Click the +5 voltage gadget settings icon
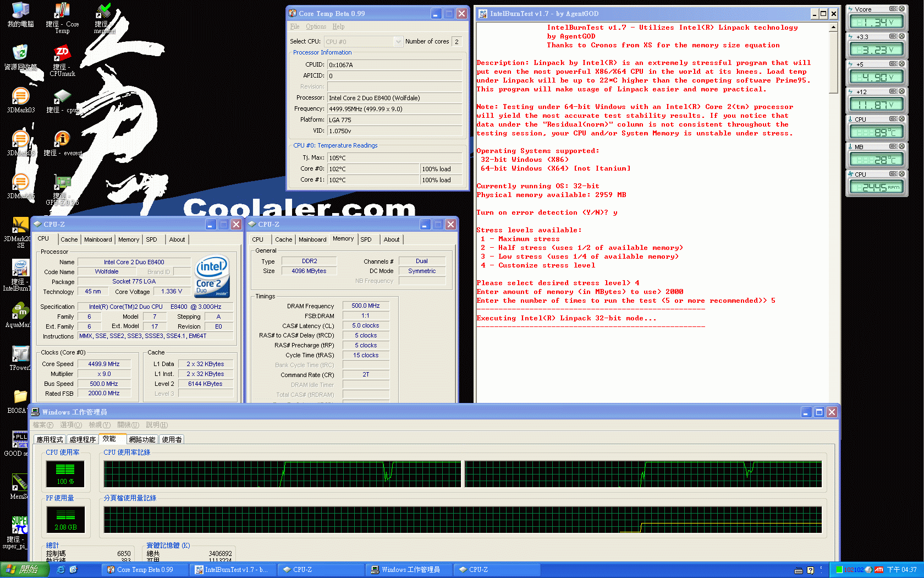The height and width of the screenshot is (578, 924). [x=893, y=64]
